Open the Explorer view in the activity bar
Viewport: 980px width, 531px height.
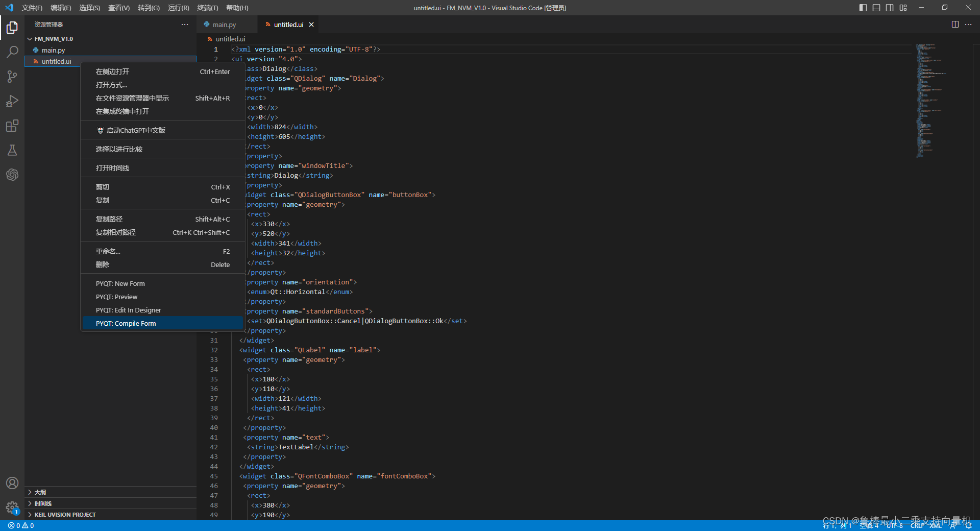pyautogui.click(x=12, y=28)
